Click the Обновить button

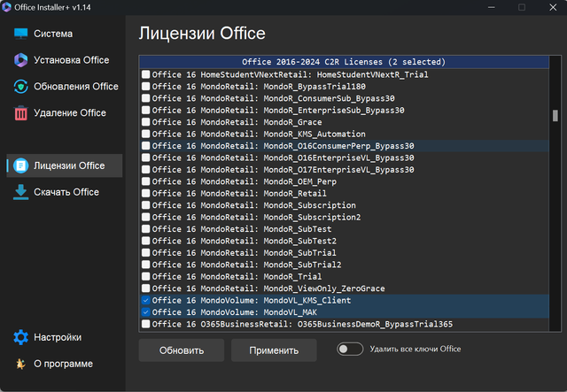coord(182,350)
